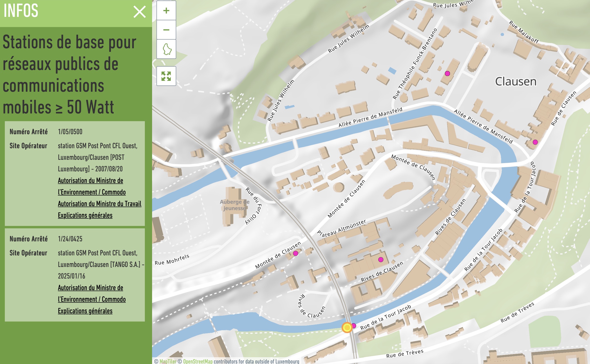This screenshot has width=590, height=364.
Task: Close the INFOS panel
Action: pos(140,12)
